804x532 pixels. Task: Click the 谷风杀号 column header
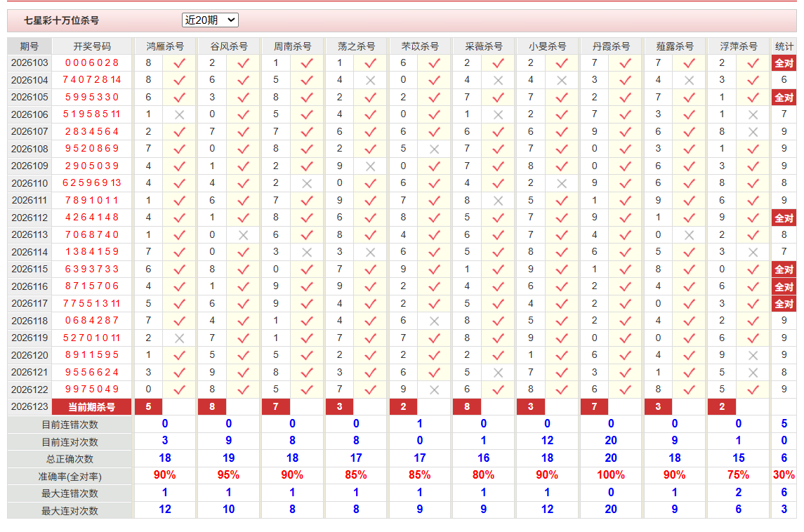(x=229, y=46)
